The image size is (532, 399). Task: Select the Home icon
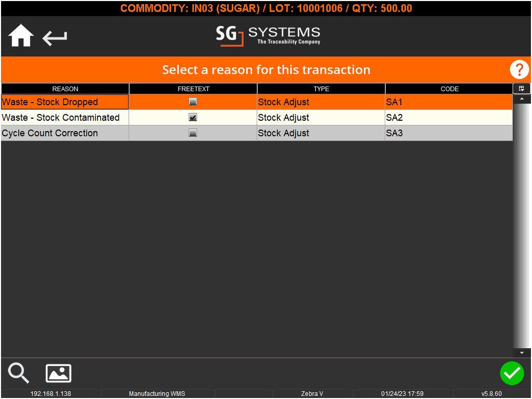pos(20,35)
